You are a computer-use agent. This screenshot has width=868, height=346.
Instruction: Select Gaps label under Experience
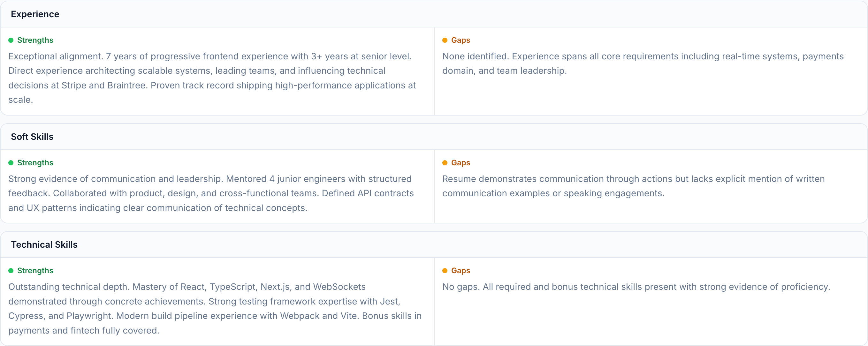tap(460, 40)
